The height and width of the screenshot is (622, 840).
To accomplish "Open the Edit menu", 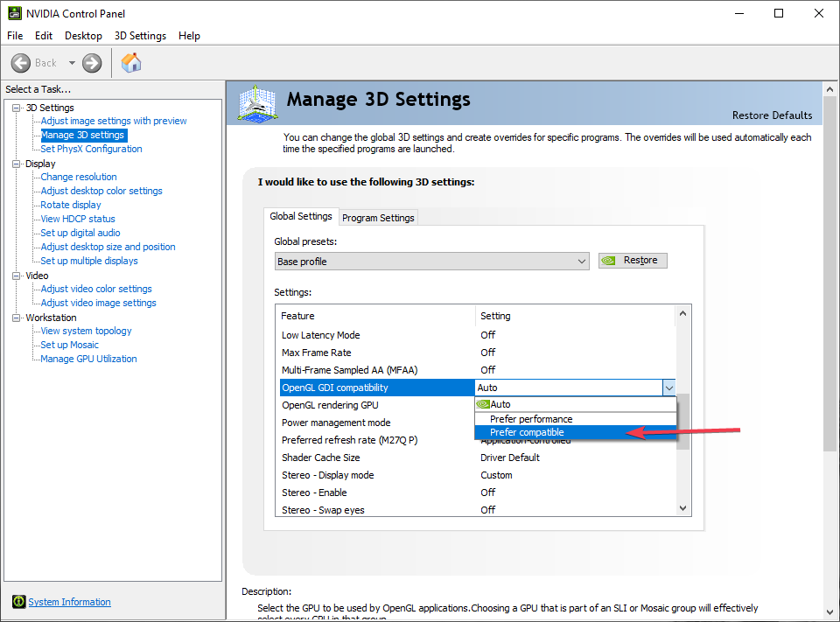I will tap(44, 36).
